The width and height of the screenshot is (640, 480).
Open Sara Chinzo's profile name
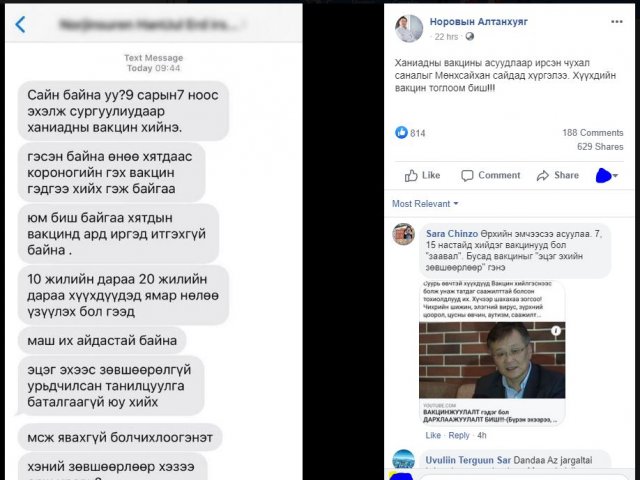click(452, 234)
